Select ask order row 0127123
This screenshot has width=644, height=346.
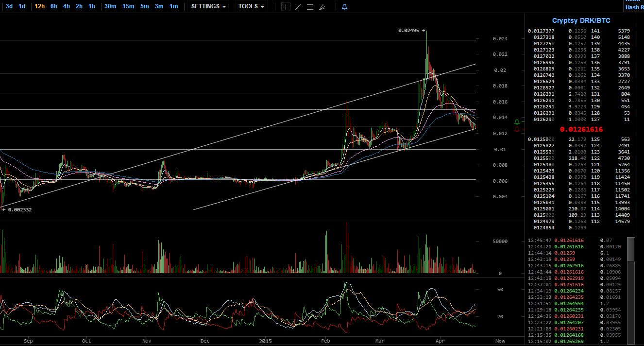click(x=579, y=50)
